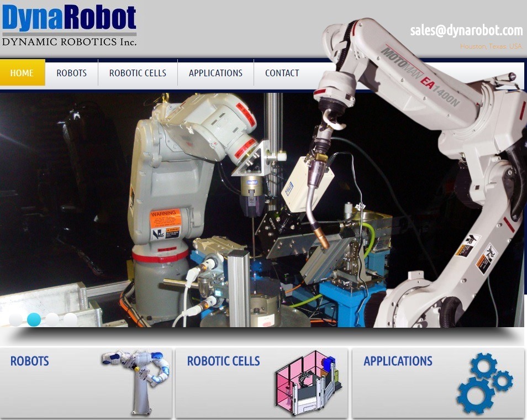Open the HOME menu tab
Screen dimensions: 527x420
click(x=22, y=72)
